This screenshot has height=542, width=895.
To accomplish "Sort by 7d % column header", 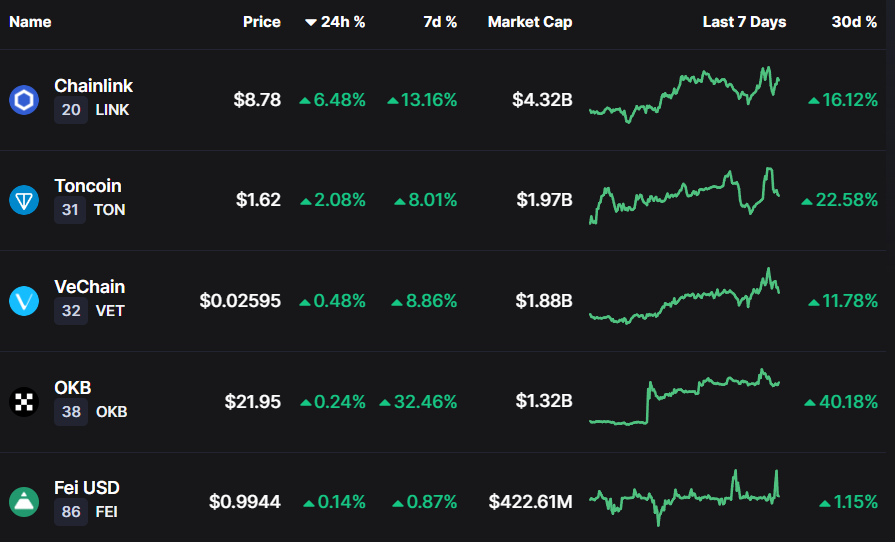I will [440, 22].
